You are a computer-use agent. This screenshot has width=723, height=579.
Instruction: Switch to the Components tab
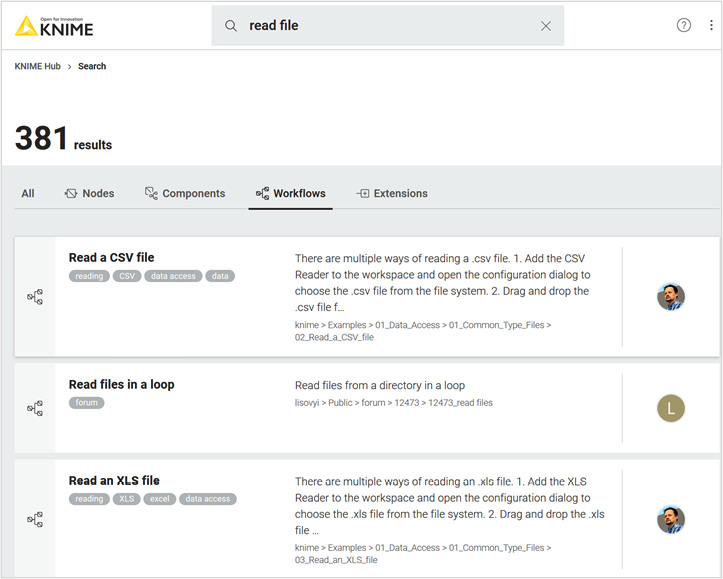(x=185, y=194)
